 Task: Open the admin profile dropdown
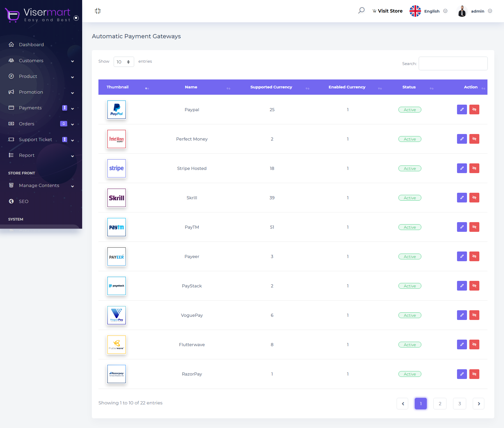coord(477,11)
